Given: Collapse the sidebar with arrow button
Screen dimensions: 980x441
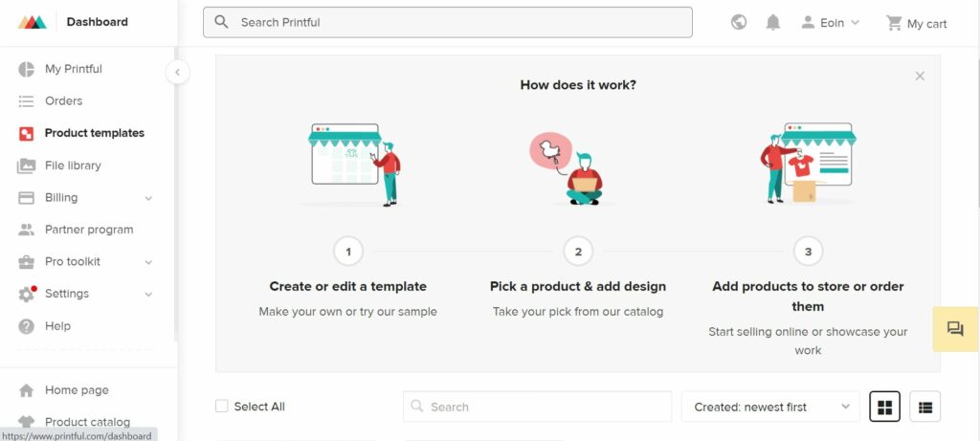Looking at the screenshot, I should [177, 73].
